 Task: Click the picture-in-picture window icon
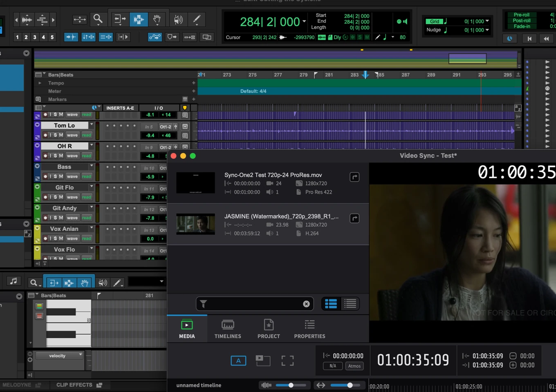[x=263, y=360]
